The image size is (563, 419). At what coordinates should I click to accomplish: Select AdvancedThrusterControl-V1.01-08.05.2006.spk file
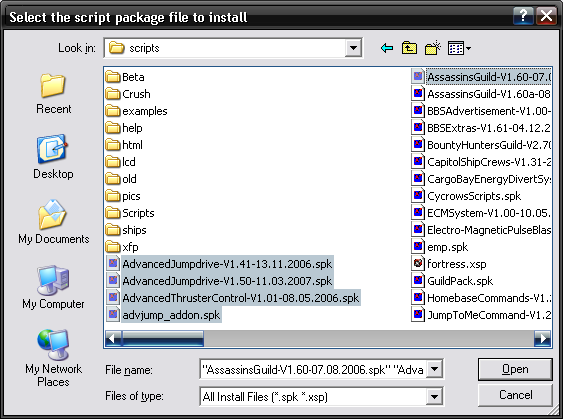tap(233, 298)
